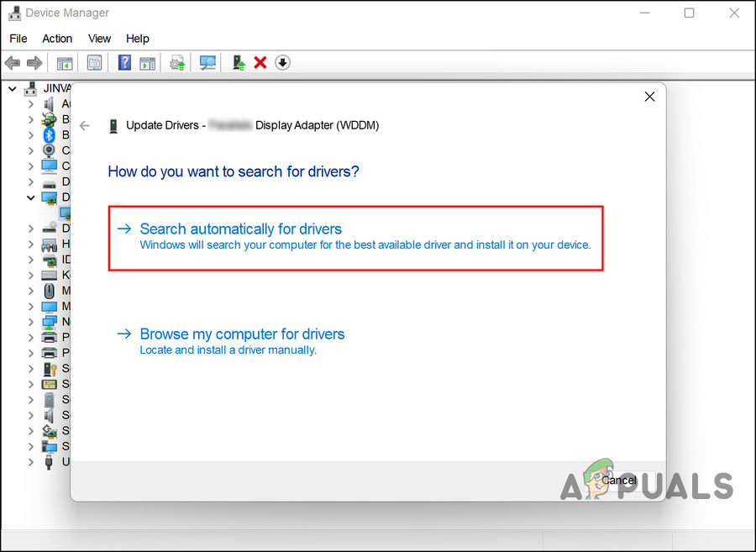Click the blue question mark Help icon
Image resolution: width=756 pixels, height=552 pixels.
pos(124,63)
